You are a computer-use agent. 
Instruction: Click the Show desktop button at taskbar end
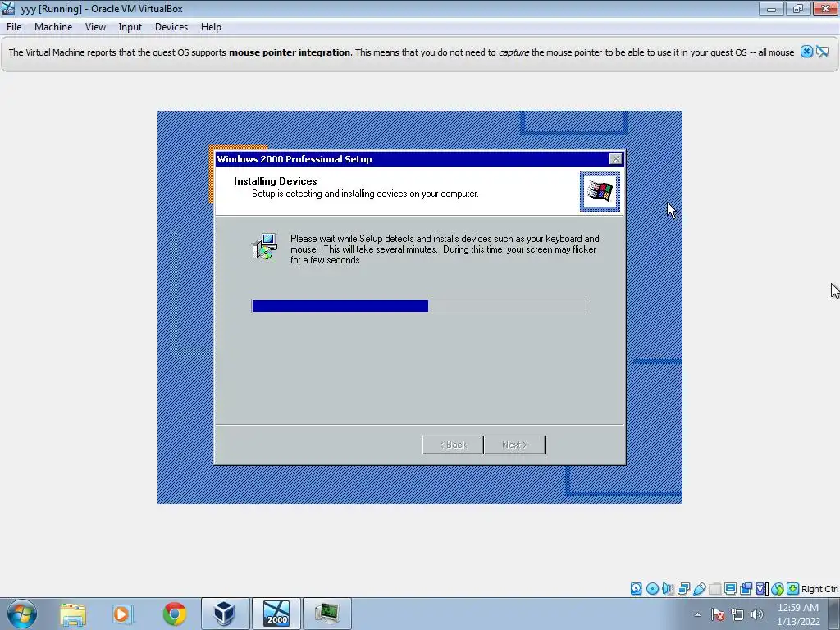pyautogui.click(x=834, y=614)
